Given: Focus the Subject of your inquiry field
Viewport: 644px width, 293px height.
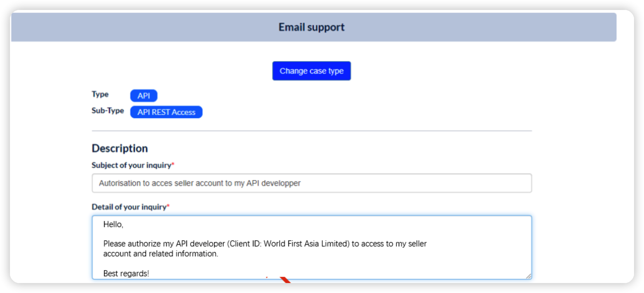Looking at the screenshot, I should 312,183.
